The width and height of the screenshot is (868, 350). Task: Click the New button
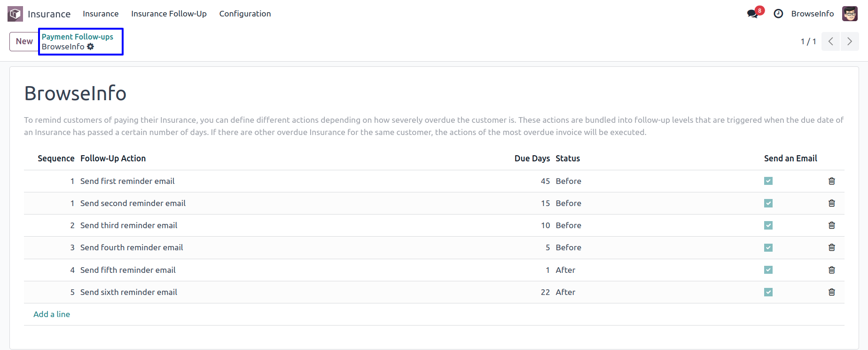tap(24, 41)
